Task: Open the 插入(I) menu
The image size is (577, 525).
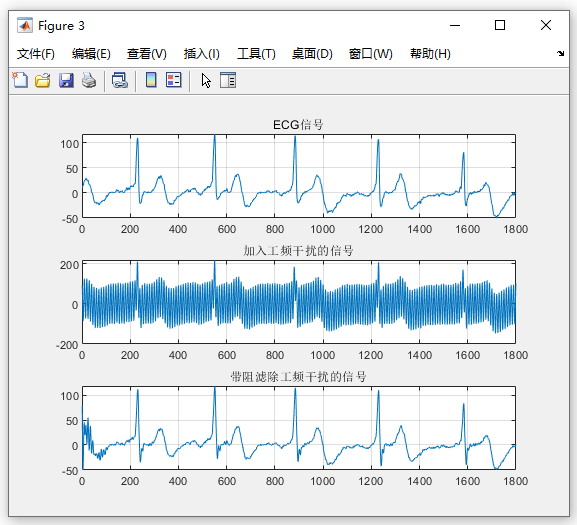Action: (202, 54)
